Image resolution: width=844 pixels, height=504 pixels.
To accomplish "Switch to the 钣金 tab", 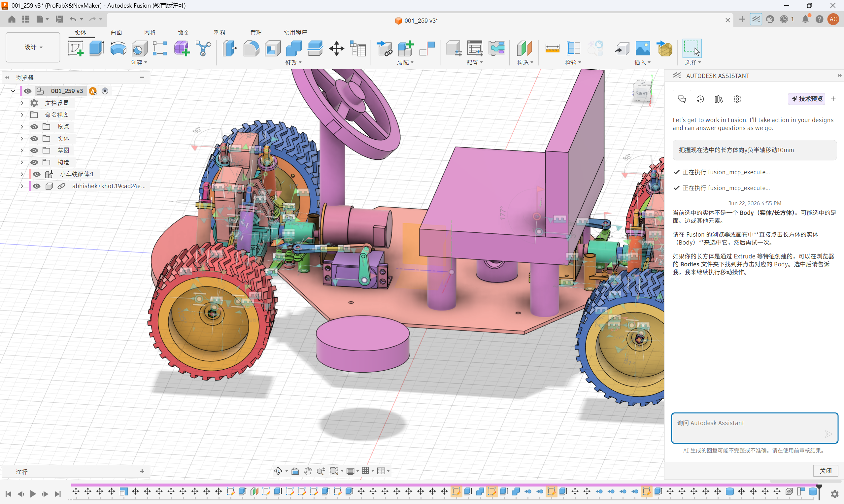I will [184, 33].
